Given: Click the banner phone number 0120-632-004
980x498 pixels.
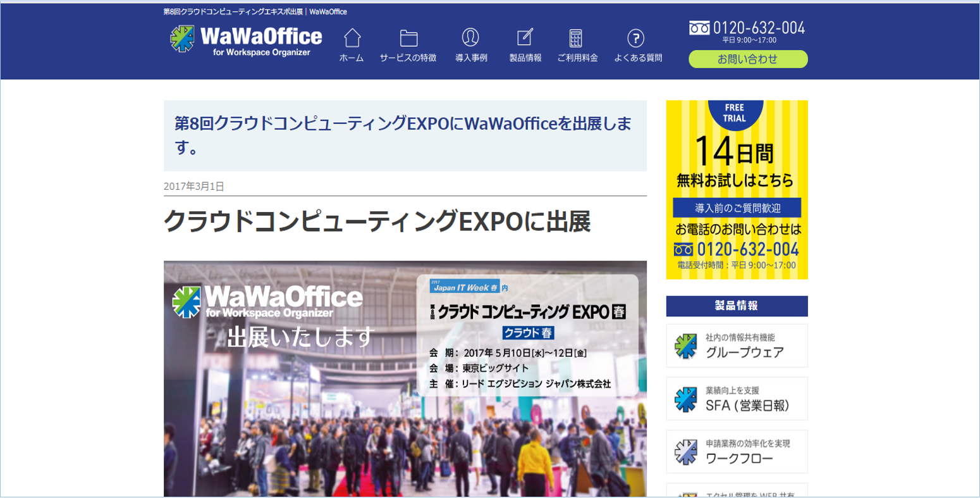Looking at the screenshot, I should pos(748,249).
